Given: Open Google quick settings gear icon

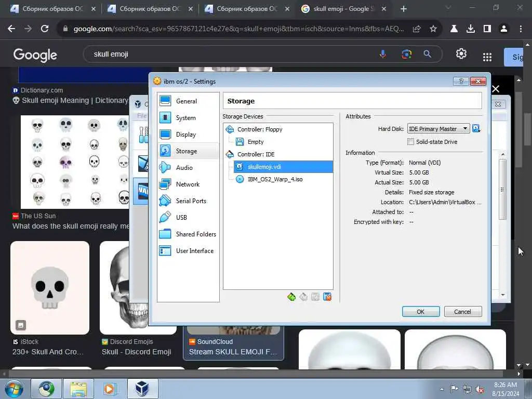Looking at the screenshot, I should (461, 54).
